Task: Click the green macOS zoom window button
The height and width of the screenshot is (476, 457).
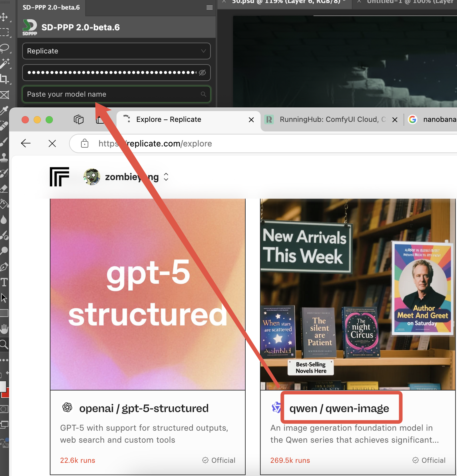Action: coord(49,120)
